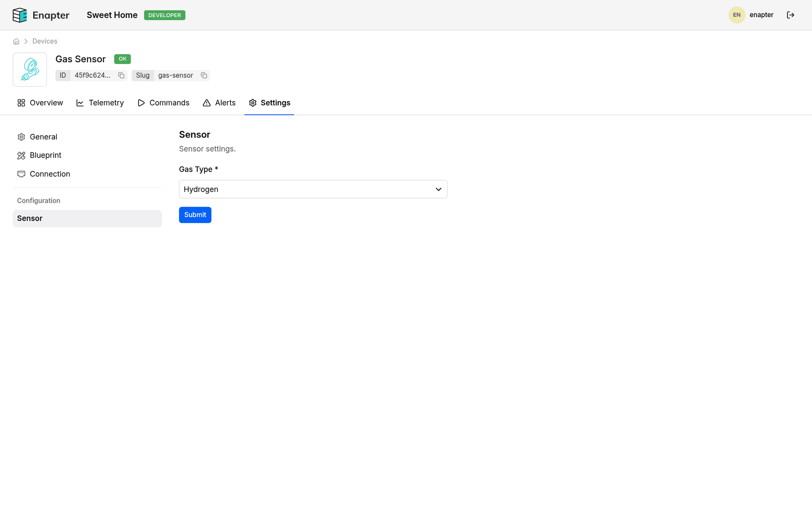
Task: Click the Enapter logo icon
Action: click(x=19, y=15)
